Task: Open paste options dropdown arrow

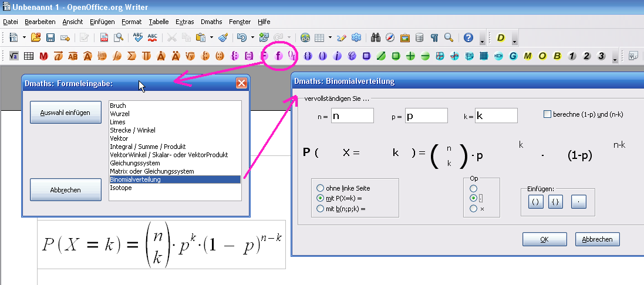Action: (x=211, y=38)
